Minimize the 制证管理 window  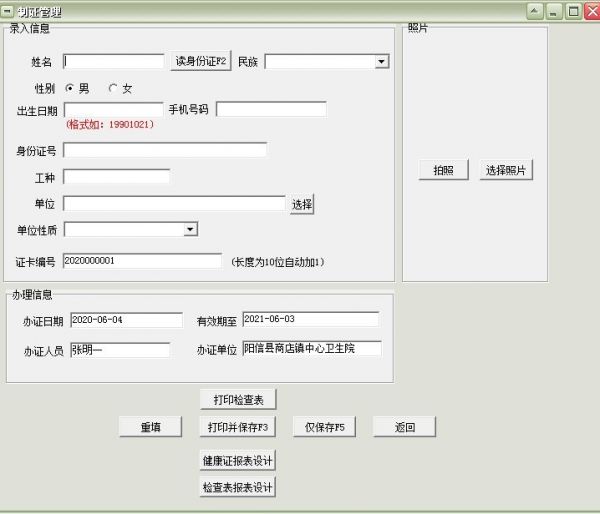coord(553,11)
